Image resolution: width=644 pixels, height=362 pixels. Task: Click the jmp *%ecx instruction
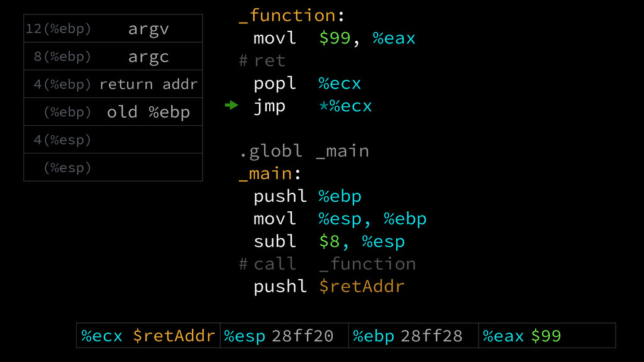313,106
